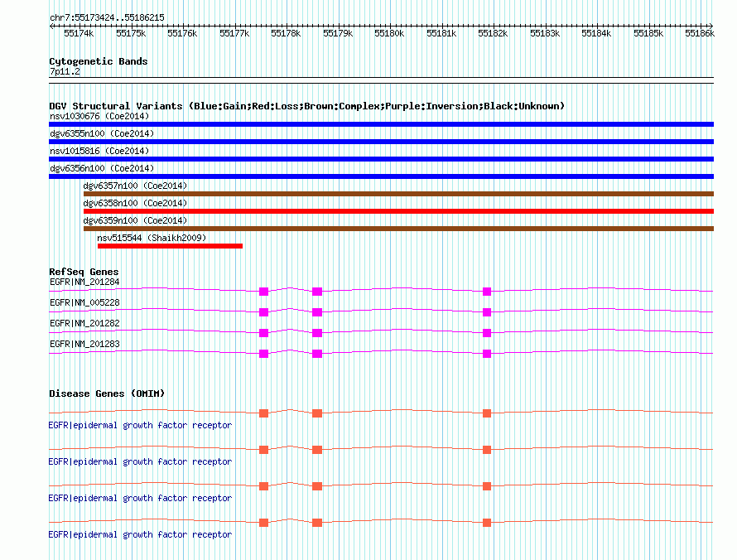The height and width of the screenshot is (560, 737).
Task: Click the EGFR|NM_005228 transcript label
Action: click(x=84, y=303)
